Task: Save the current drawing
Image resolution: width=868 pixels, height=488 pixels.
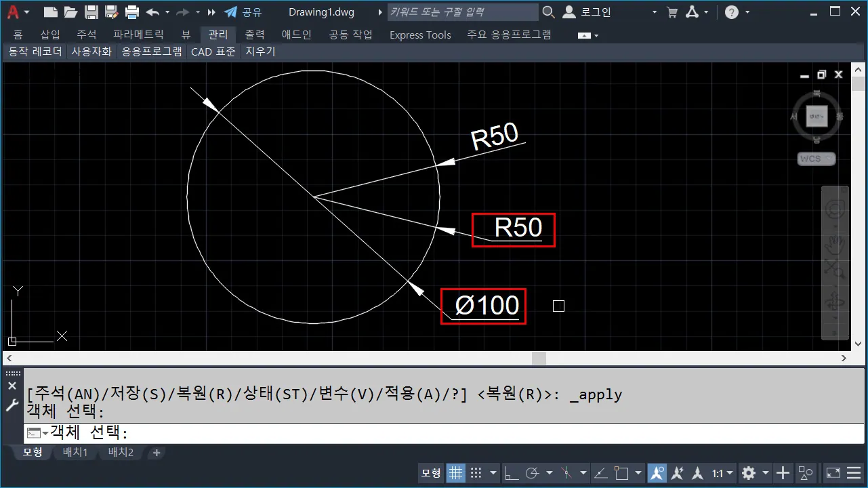Action: [x=91, y=12]
